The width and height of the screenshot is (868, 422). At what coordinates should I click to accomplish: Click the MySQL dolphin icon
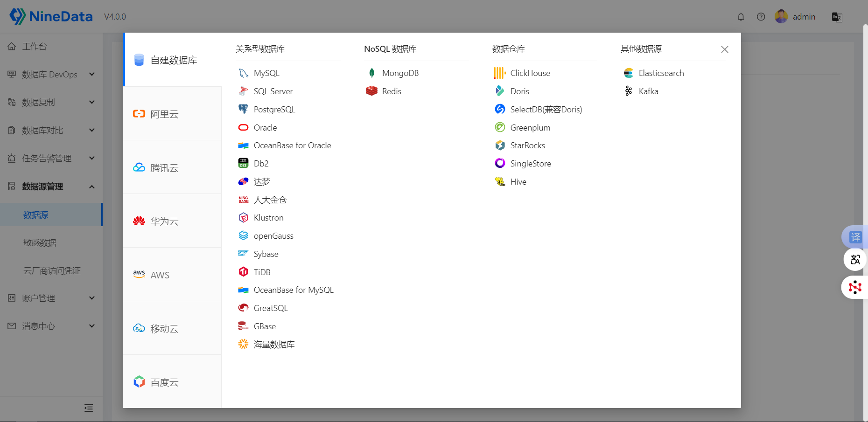pyautogui.click(x=243, y=73)
